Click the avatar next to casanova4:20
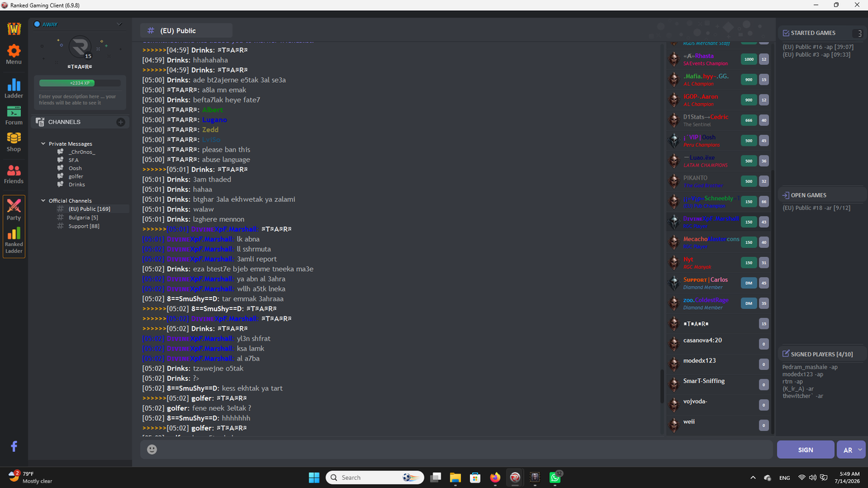The width and height of the screenshot is (868, 488). pos(673,344)
